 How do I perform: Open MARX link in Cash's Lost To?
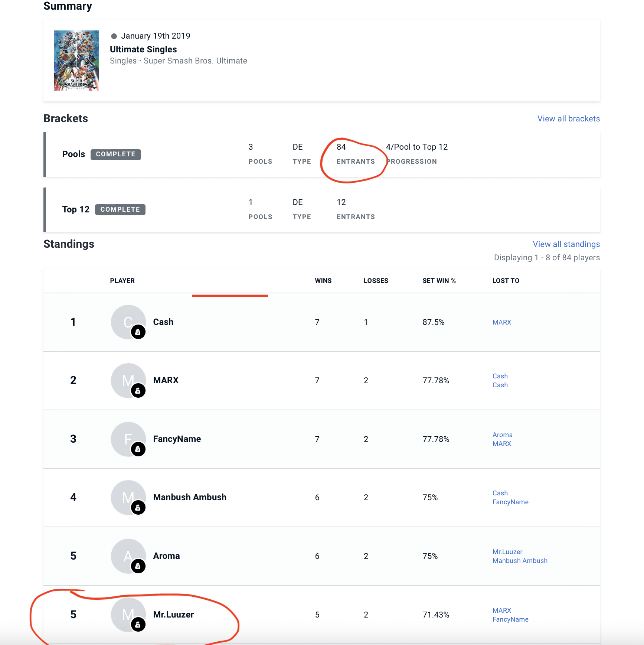pyautogui.click(x=502, y=322)
